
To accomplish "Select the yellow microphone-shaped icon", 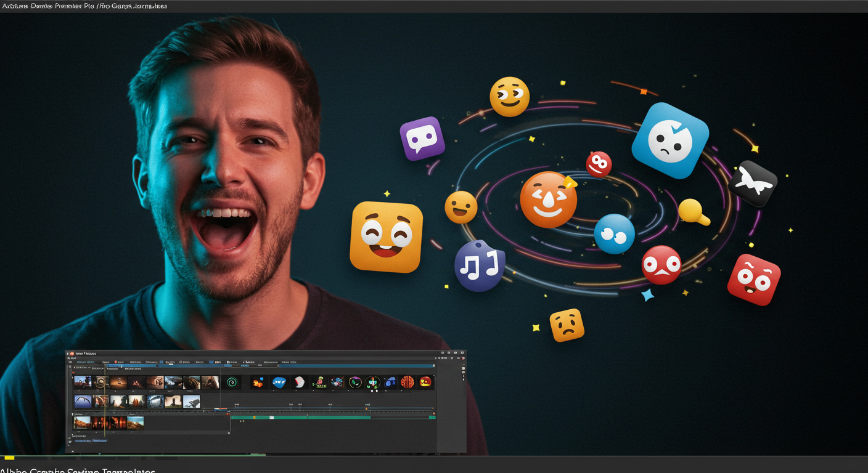I will (x=694, y=212).
